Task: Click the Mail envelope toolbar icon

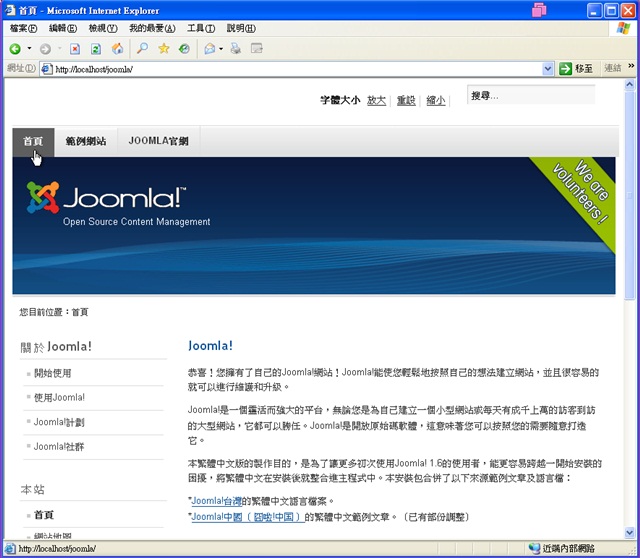Action: point(209,49)
